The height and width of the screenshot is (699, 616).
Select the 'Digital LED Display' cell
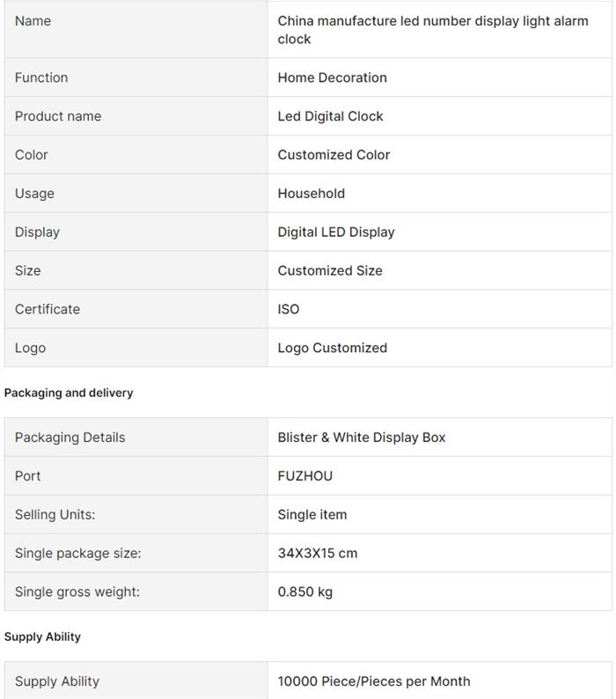coord(336,232)
